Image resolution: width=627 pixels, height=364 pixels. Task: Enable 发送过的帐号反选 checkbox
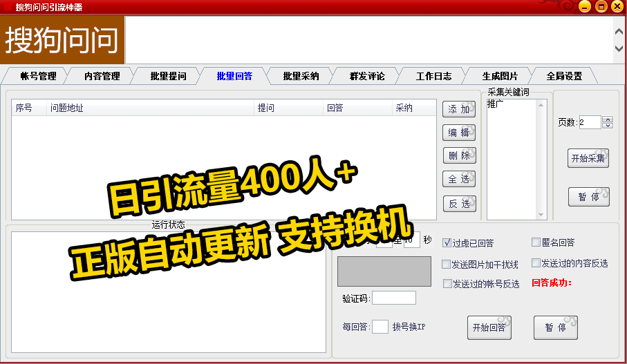pos(447,283)
